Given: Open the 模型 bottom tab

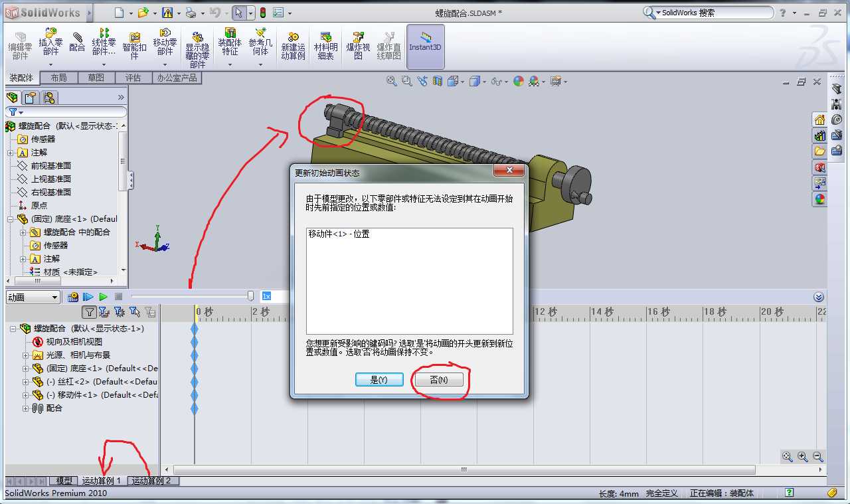Looking at the screenshot, I should pos(64,481).
